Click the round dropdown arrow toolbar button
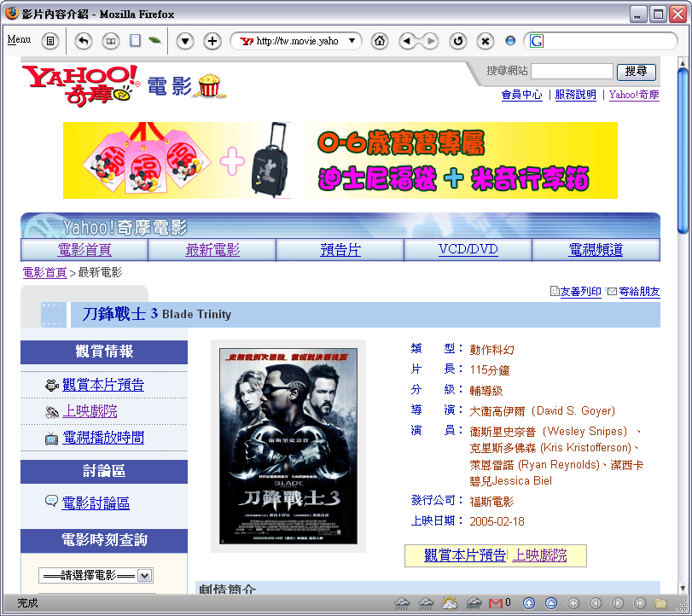The image size is (692, 616). (x=185, y=41)
